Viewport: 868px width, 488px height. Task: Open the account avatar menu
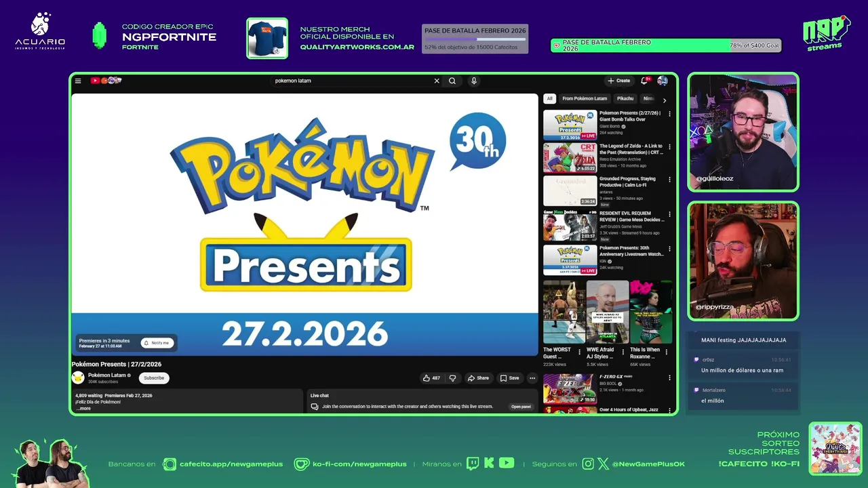pos(663,81)
